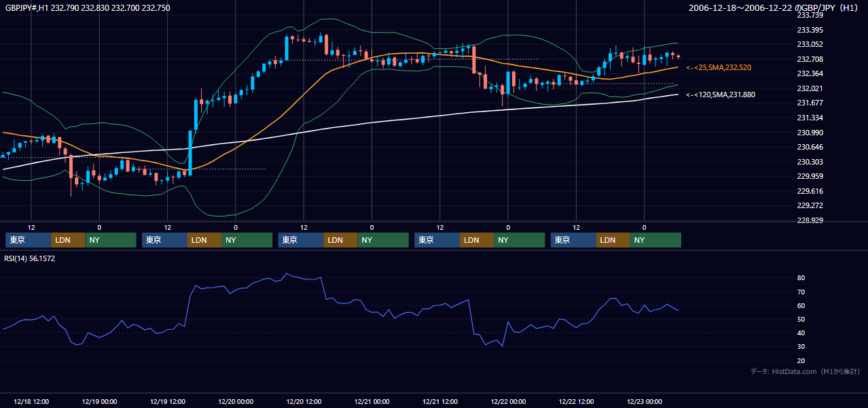Screen dimensions: 868x408
Task: Click price axis label 231.677
Action: point(810,103)
